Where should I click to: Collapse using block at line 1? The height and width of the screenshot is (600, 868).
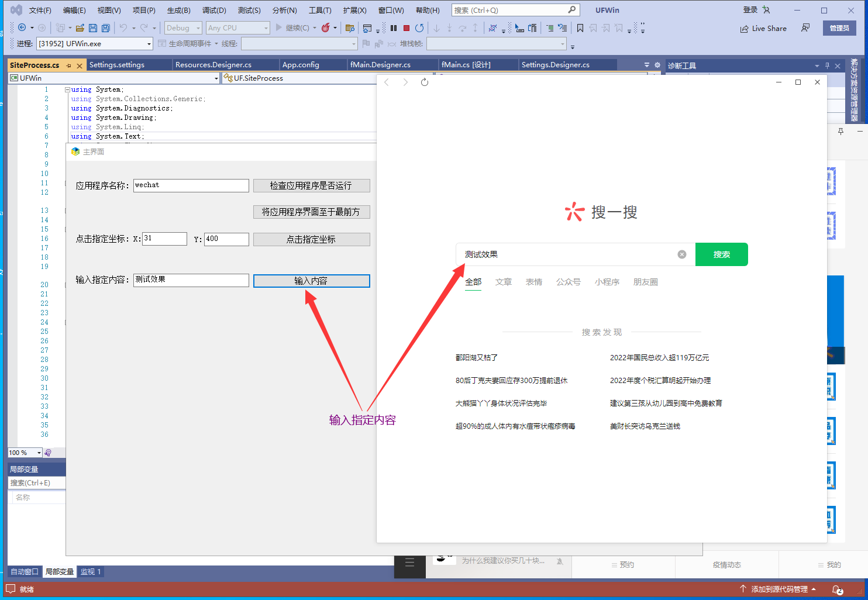pyautogui.click(x=67, y=89)
